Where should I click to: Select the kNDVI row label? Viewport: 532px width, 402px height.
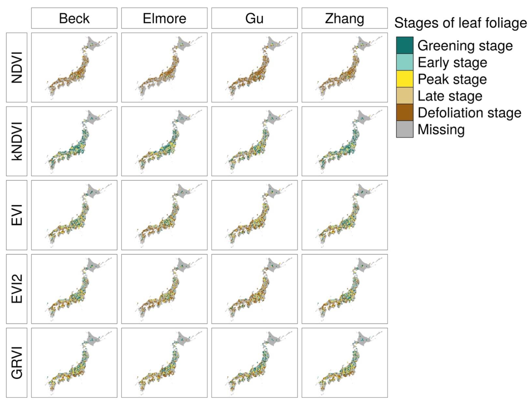(x=17, y=141)
